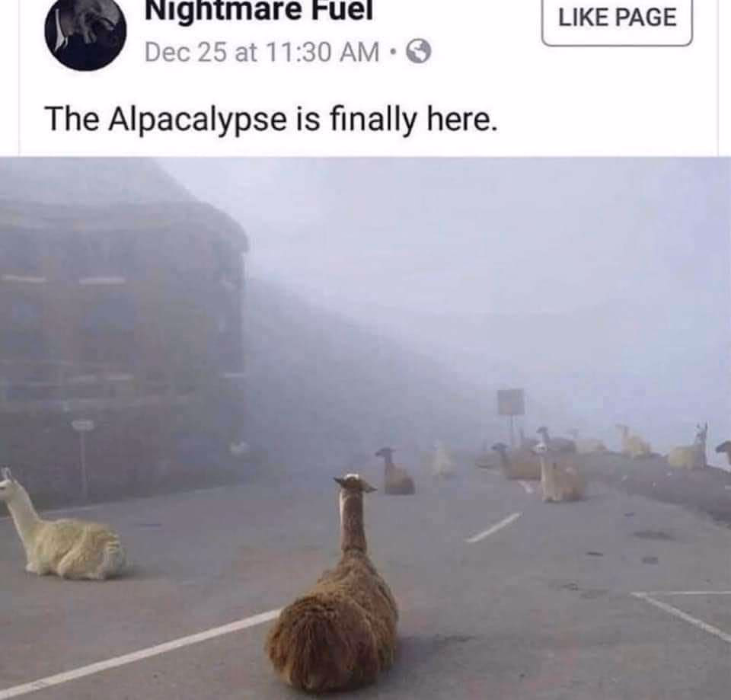Open the Nightmare Fuel page name link
The image size is (731, 700).
point(259,10)
